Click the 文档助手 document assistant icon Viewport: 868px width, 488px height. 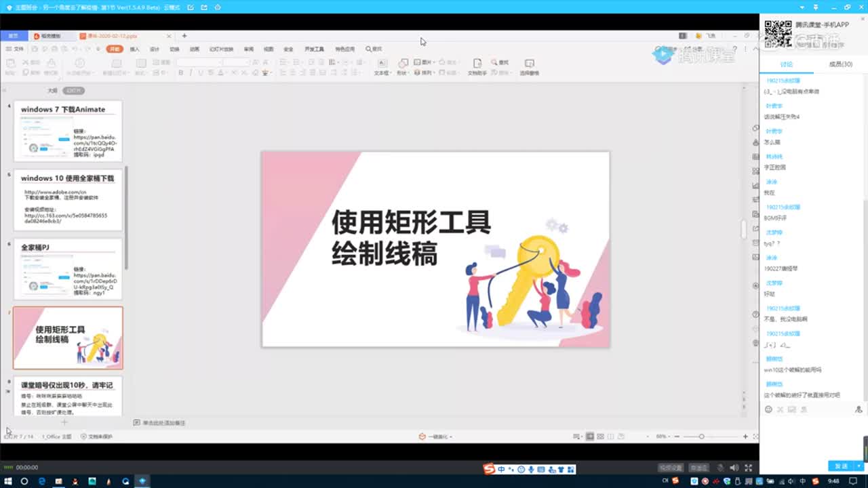[x=477, y=66]
